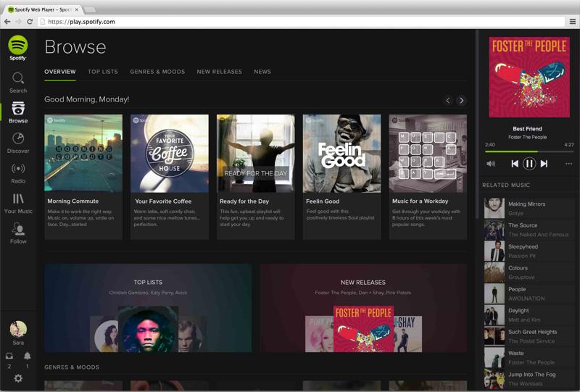Play related track Daylight

click(x=529, y=315)
